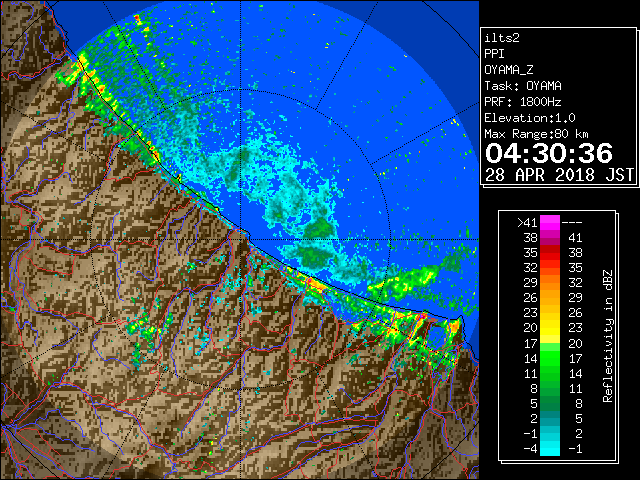
Task: Click the yellow legend swatch near 20 dBZ
Action: click(550, 328)
